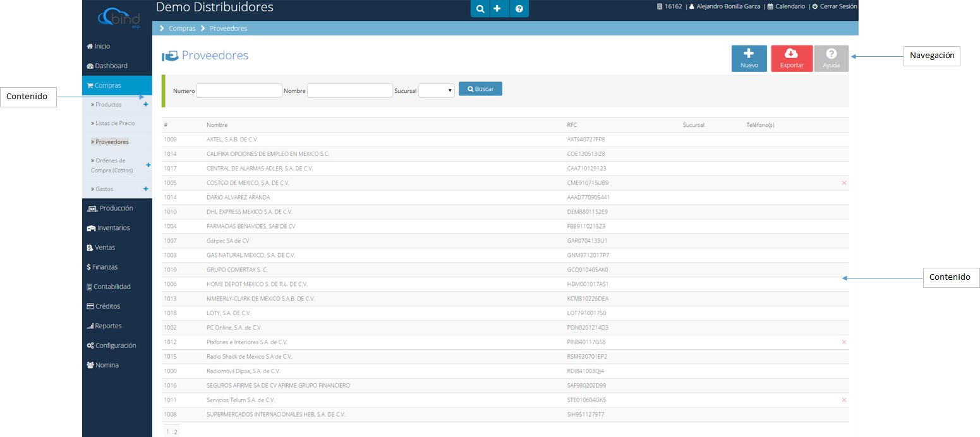Click the plus beside Ordenes de Compra
The height and width of the screenshot is (437, 980).
(x=148, y=165)
